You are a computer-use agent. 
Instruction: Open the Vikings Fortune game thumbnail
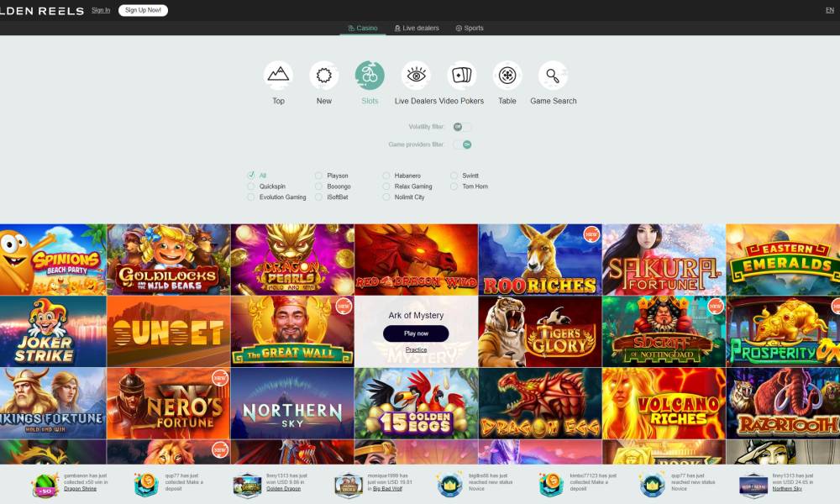[x=53, y=403]
